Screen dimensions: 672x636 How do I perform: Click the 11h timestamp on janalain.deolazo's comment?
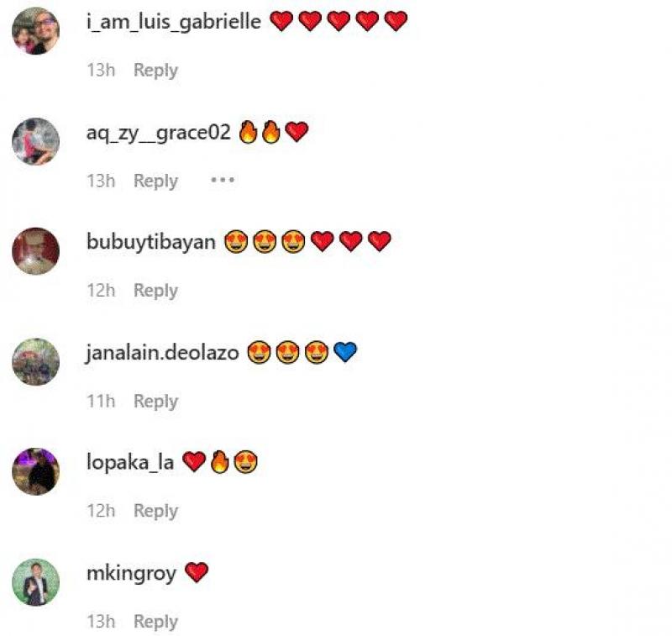[101, 401]
